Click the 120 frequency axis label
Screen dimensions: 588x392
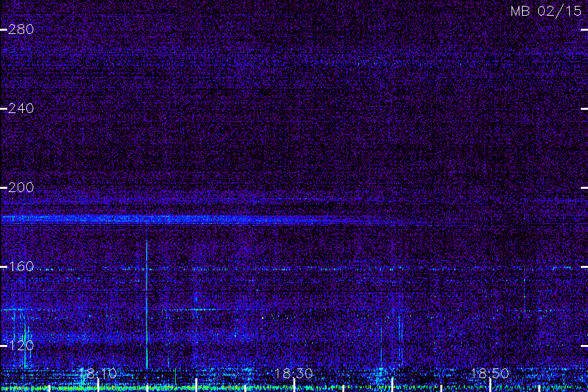coord(21,346)
